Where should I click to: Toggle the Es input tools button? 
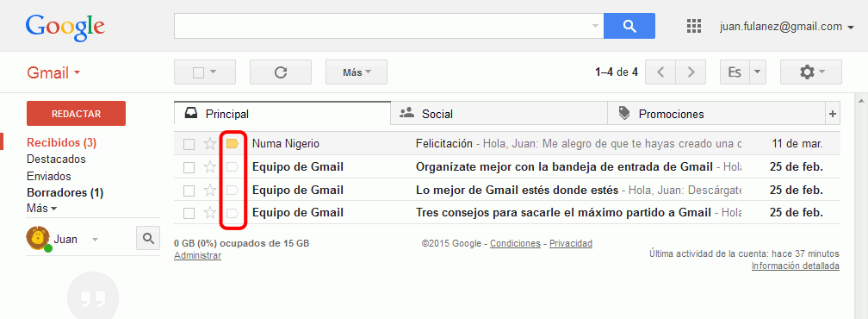tap(735, 72)
